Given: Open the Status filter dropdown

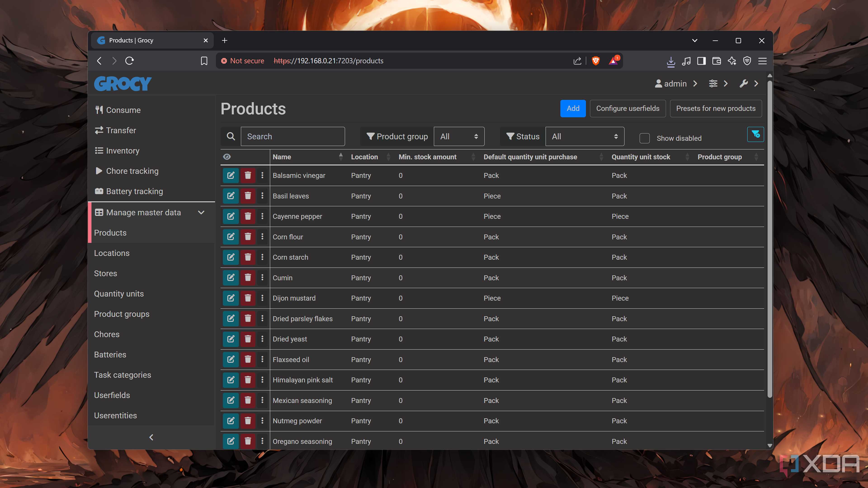Looking at the screenshot, I should 585,136.
